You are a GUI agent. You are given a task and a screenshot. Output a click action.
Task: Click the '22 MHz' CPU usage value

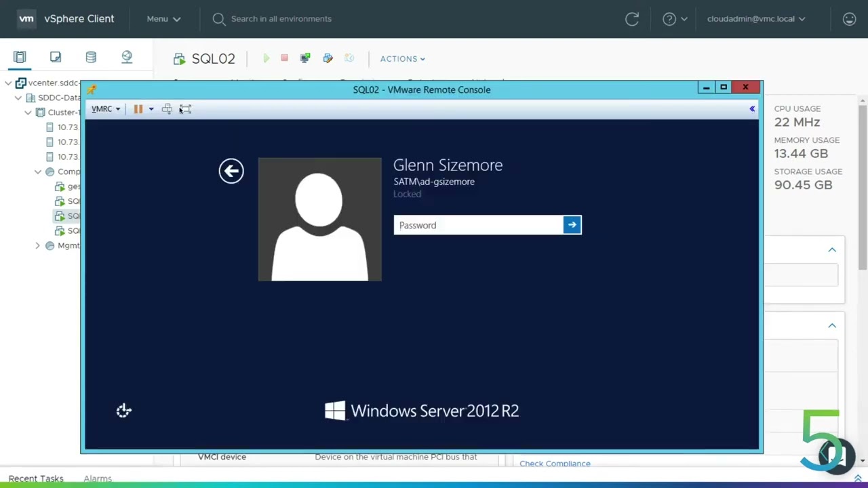797,122
